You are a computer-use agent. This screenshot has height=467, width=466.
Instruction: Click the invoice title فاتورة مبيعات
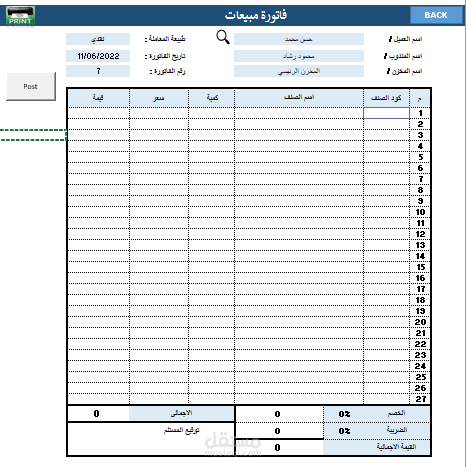point(256,15)
